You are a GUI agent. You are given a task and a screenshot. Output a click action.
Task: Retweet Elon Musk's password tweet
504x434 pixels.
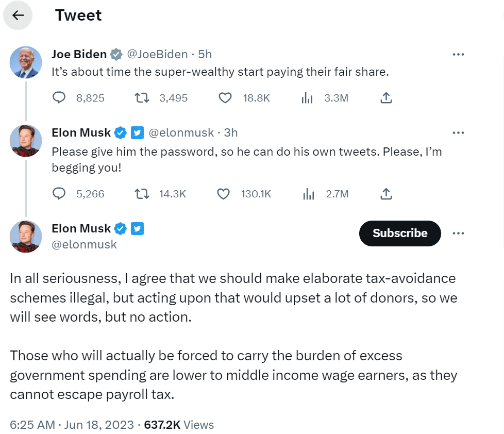pyautogui.click(x=142, y=194)
